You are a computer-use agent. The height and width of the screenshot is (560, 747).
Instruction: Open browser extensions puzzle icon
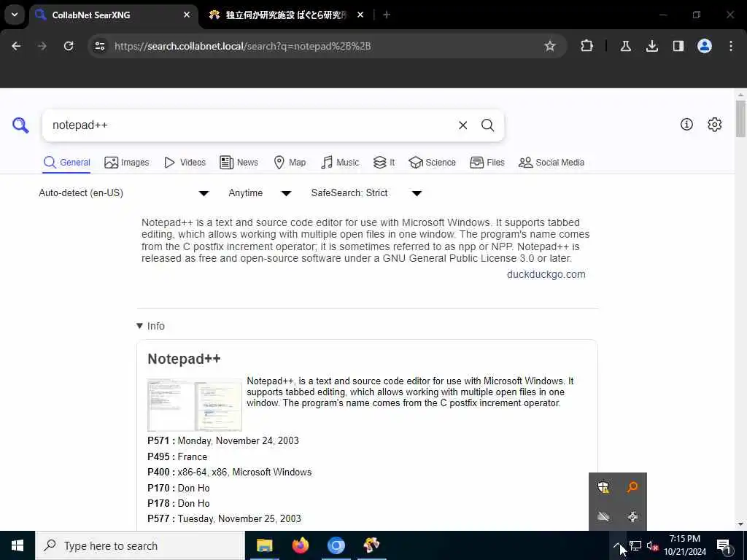587,46
